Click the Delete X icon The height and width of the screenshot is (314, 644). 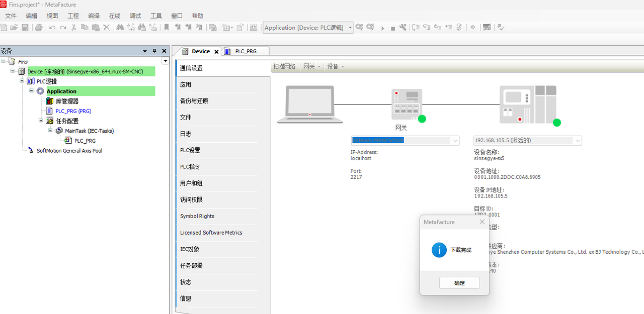(x=106, y=28)
